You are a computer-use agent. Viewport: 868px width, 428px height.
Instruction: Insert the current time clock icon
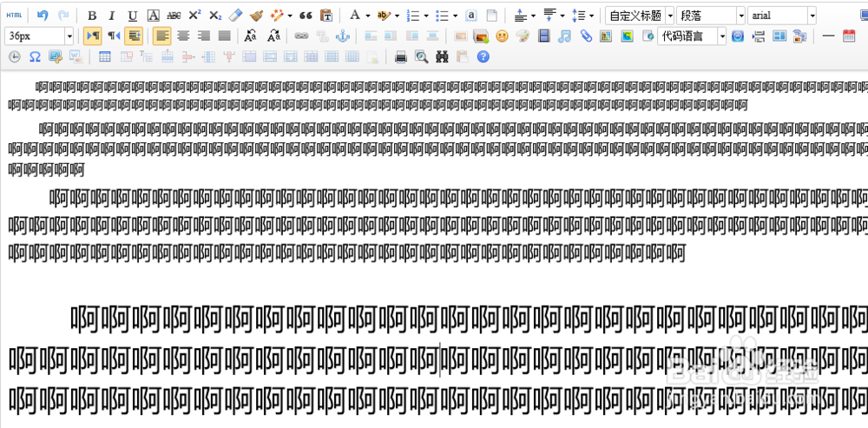click(x=15, y=56)
